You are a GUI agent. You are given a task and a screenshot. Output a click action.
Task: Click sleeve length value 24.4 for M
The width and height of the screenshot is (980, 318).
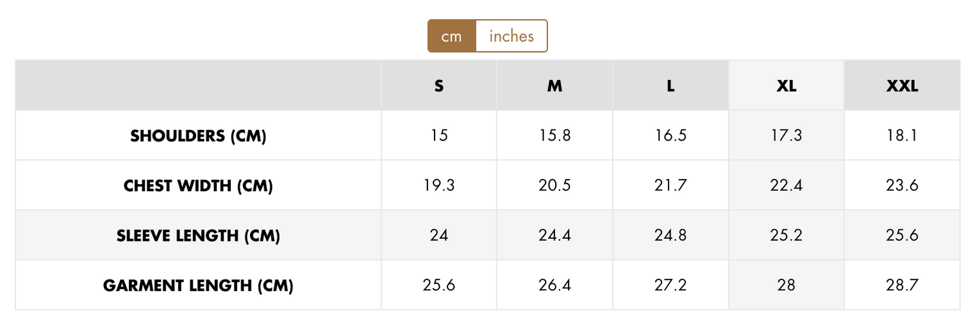554,236
